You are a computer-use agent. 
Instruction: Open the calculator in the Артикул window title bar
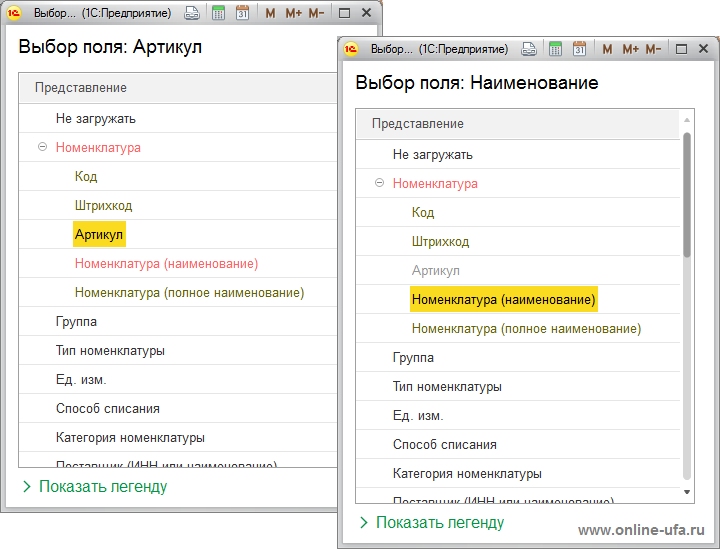[x=218, y=14]
